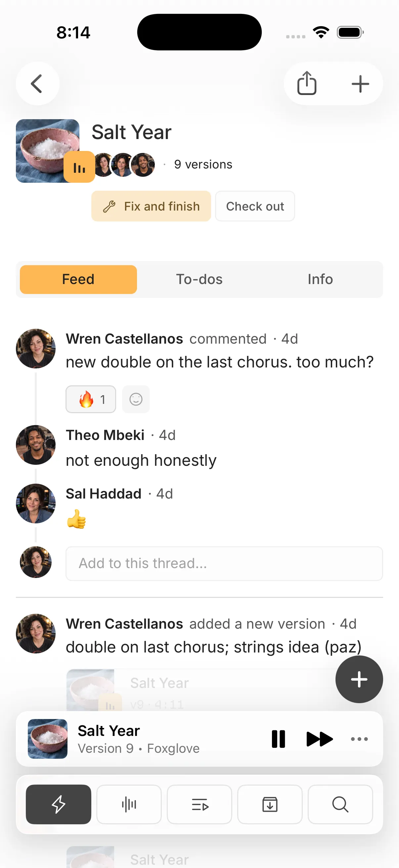
Task: Open the play queue tab
Action: pyautogui.click(x=200, y=804)
